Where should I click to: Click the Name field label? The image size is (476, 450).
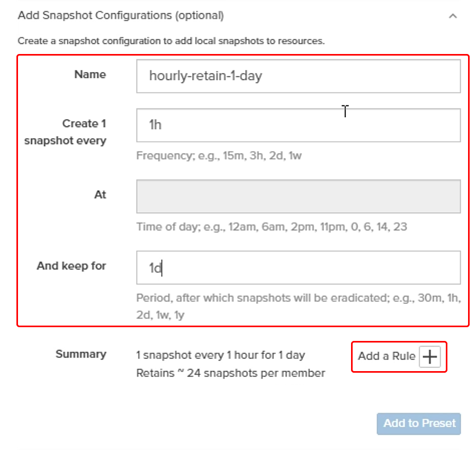90,74
